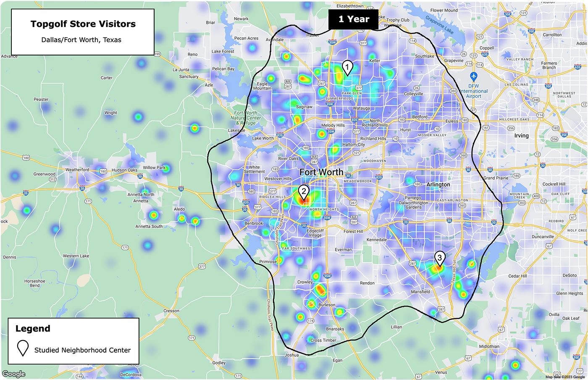Click the Coppell label

tap(487, 48)
